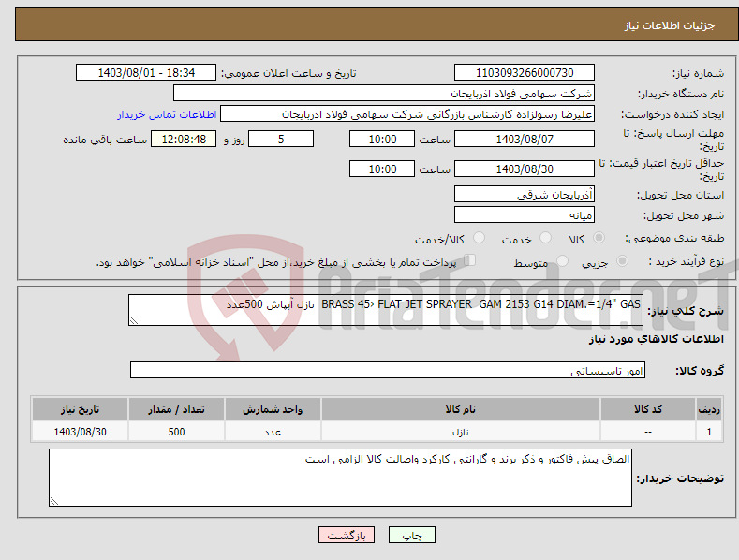Viewport: 739px width, 560px height.
Task: Click the چاپ (print) button
Action: coord(411,535)
